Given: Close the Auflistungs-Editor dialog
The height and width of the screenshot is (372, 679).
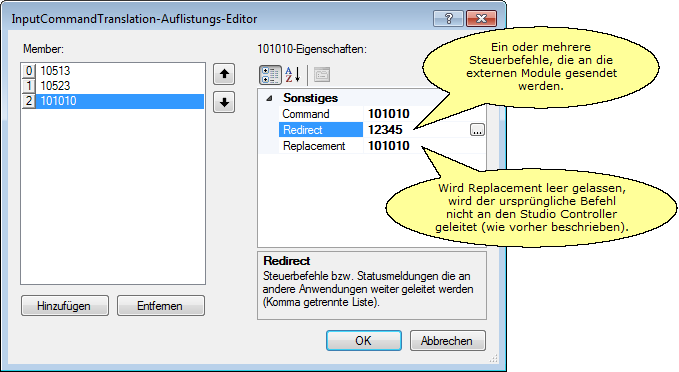Looking at the screenshot, I should 482,19.
